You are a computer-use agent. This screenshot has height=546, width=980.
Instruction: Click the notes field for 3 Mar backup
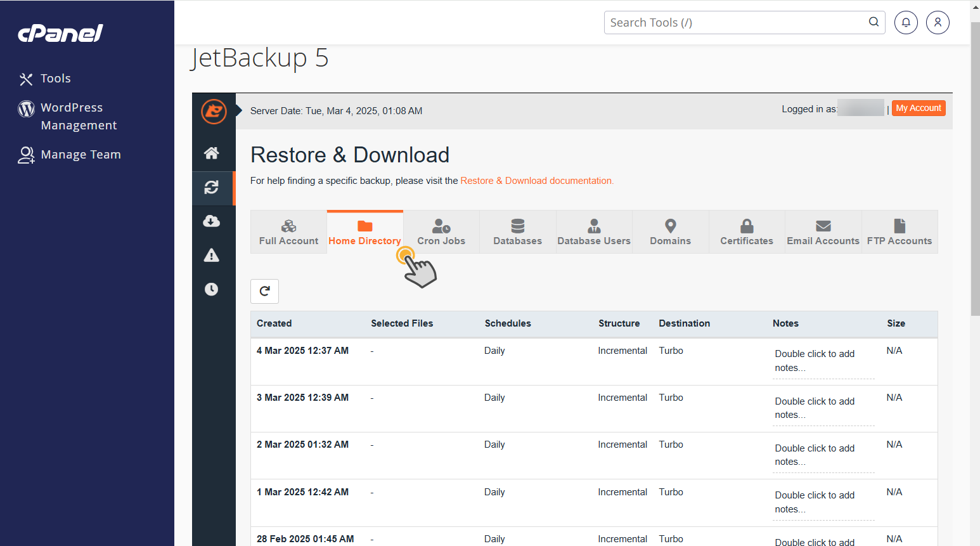click(x=823, y=408)
